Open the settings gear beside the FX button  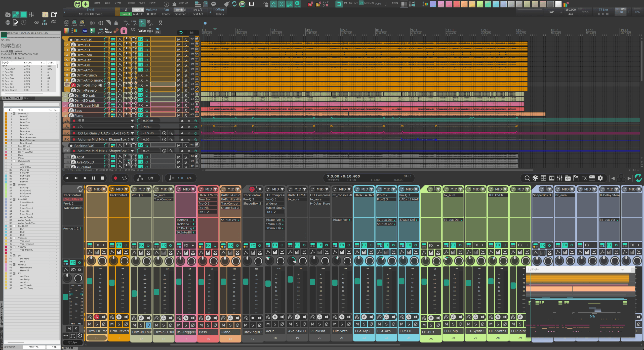coord(600,178)
